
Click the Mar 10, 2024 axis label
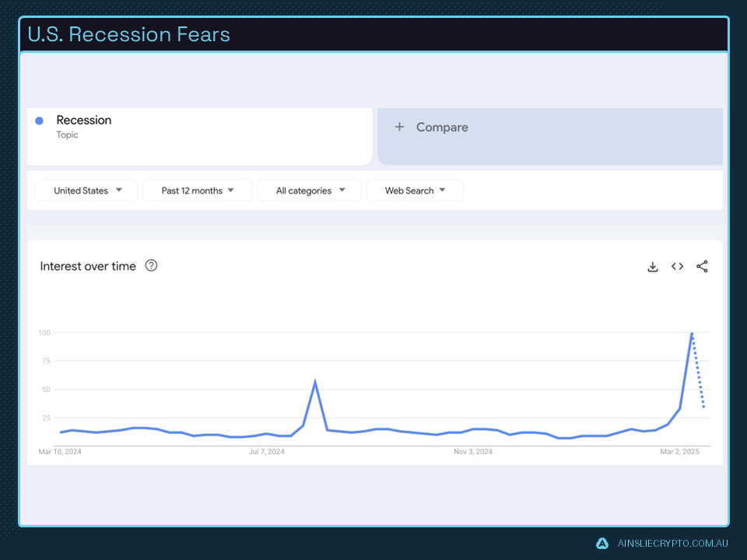pos(60,451)
